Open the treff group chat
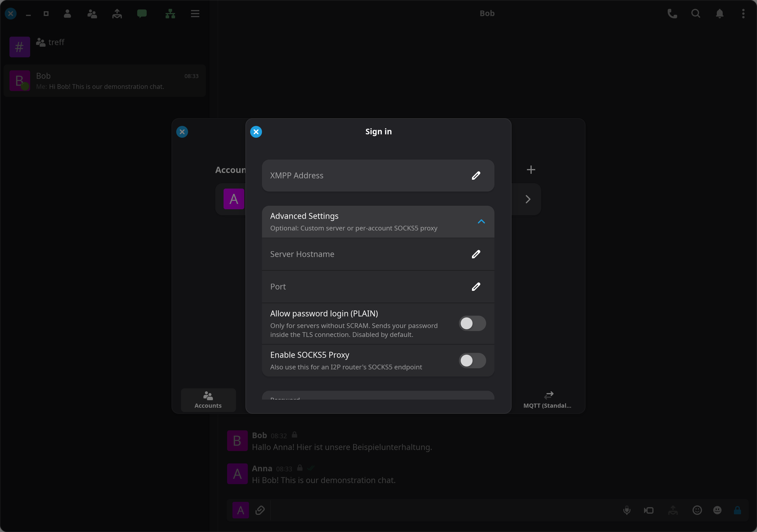The height and width of the screenshot is (532, 757). coord(104,47)
